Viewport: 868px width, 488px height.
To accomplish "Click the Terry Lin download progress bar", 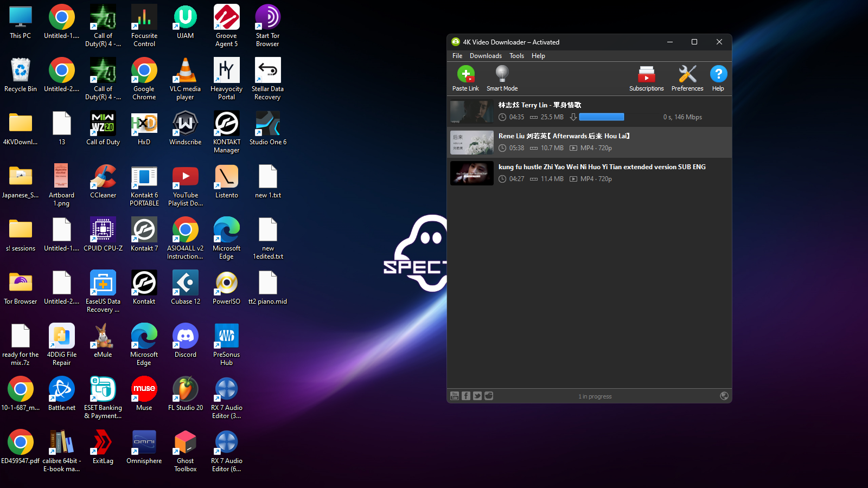I will tap(602, 117).
